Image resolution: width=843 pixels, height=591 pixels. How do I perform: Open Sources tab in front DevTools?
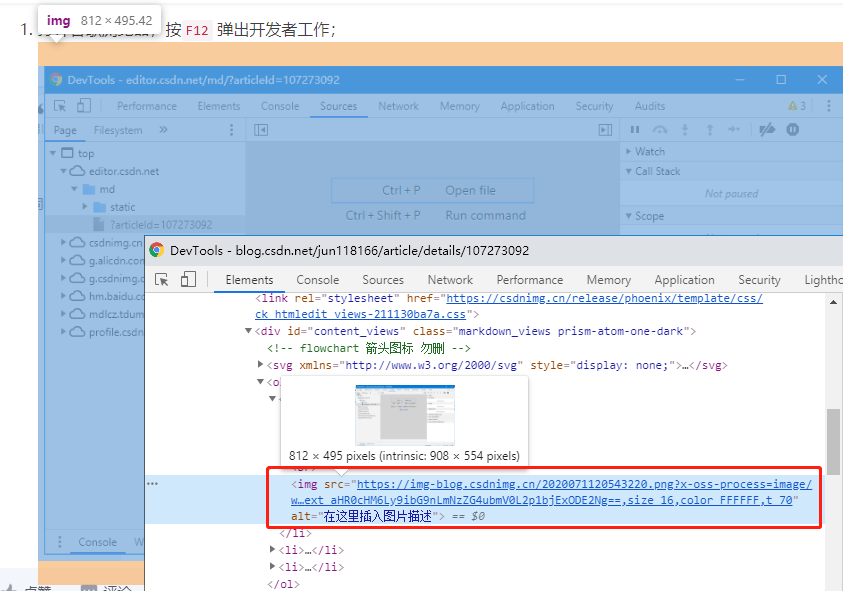click(x=383, y=280)
